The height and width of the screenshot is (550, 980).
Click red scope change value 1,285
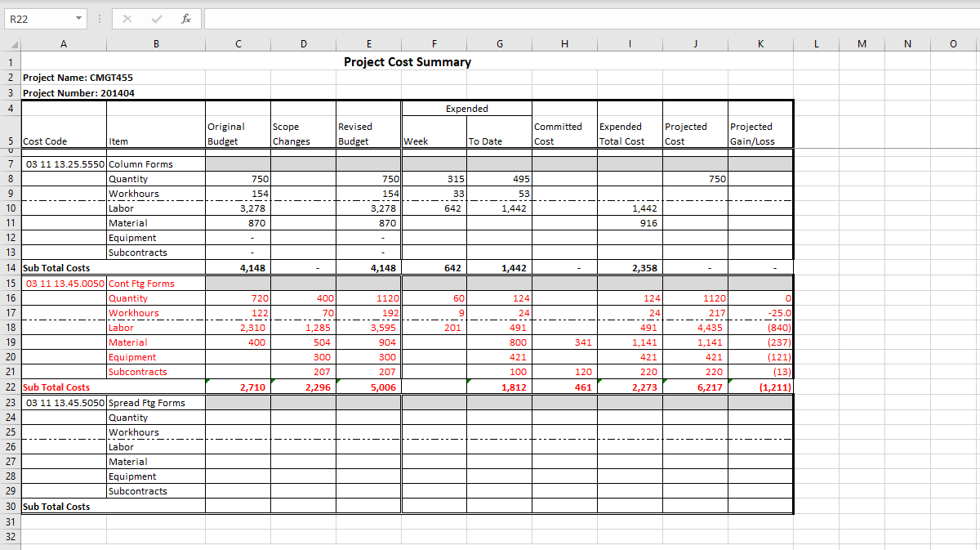[303, 328]
